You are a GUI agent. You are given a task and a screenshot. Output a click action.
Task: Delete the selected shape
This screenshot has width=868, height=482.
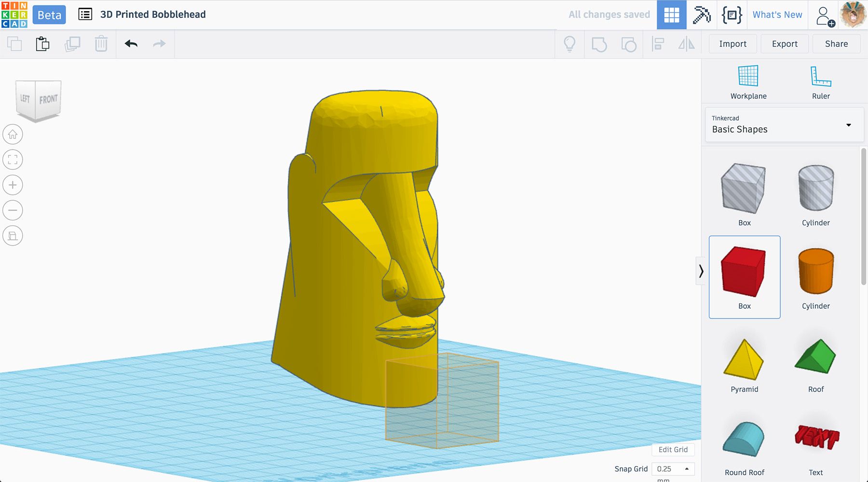click(101, 44)
